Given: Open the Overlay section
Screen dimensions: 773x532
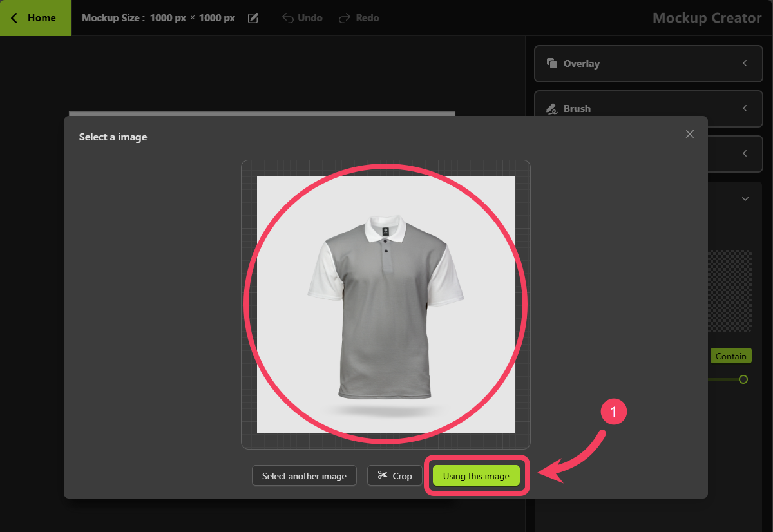Looking at the screenshot, I should click(x=649, y=63).
